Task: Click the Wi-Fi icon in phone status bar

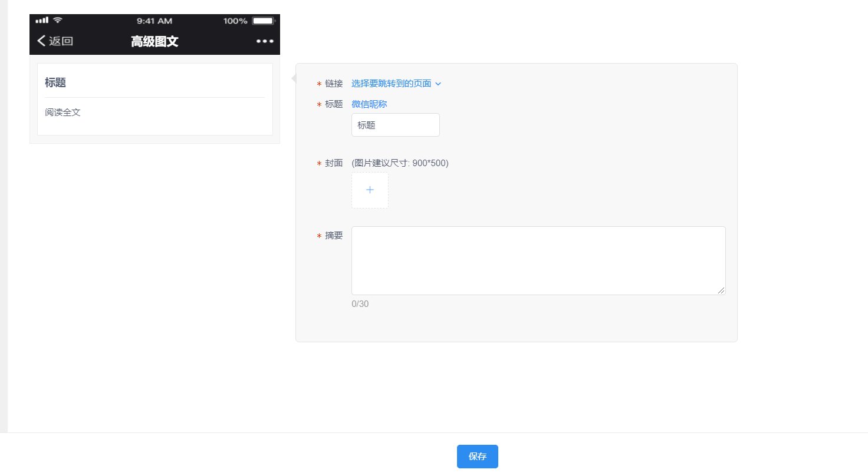Action: coord(57,20)
